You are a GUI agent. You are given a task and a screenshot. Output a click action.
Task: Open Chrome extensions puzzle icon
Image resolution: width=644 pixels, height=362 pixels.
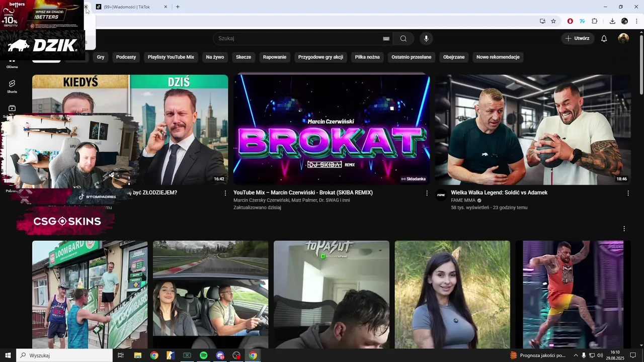(594, 21)
